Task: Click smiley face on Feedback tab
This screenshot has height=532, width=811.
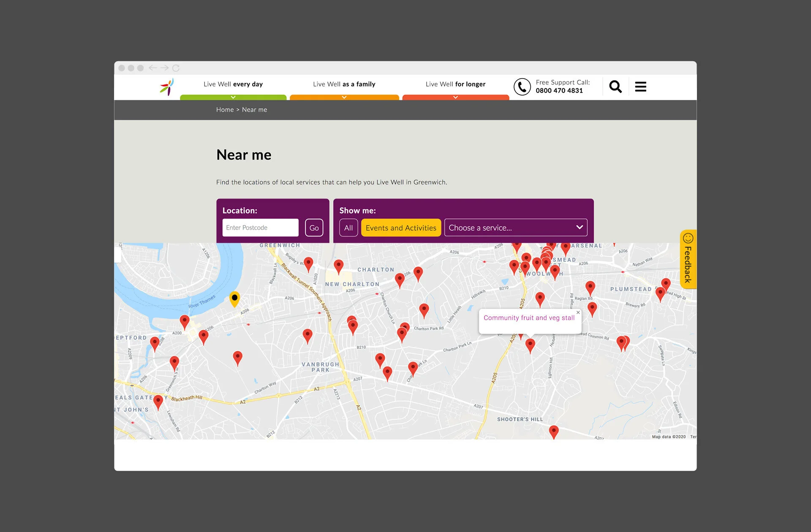Action: [688, 238]
